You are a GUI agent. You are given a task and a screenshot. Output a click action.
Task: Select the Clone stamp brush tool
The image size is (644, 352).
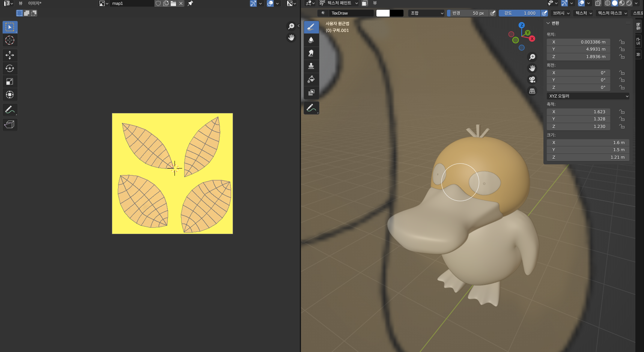coord(311,66)
